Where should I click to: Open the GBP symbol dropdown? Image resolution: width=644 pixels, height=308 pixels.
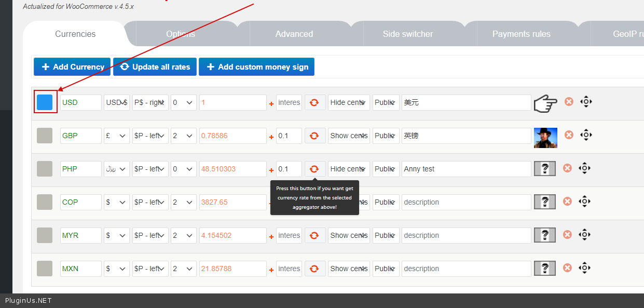pos(116,136)
